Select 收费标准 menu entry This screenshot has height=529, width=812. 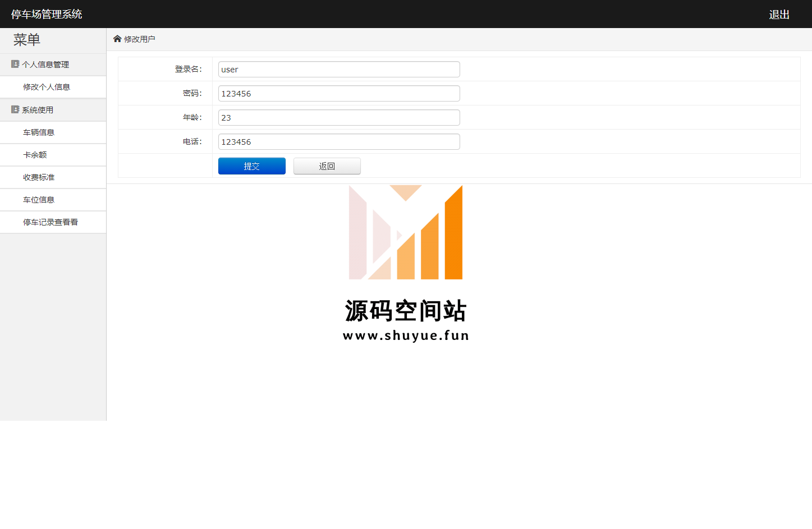click(x=53, y=177)
